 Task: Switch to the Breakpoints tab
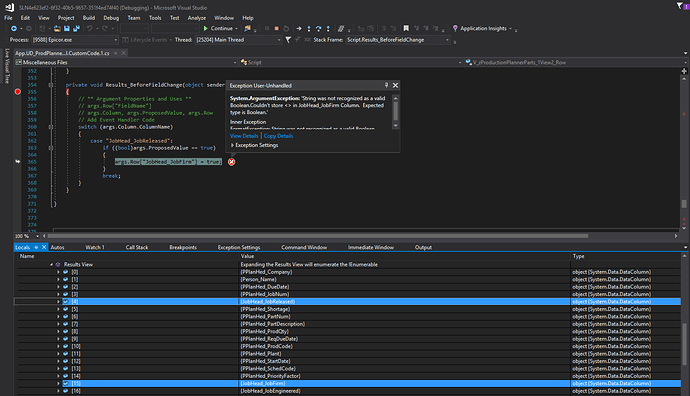183,247
